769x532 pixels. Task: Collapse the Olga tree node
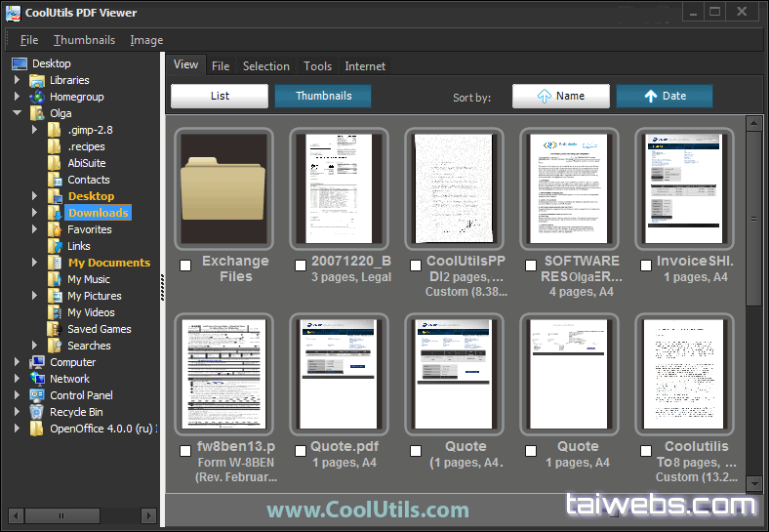[18, 113]
